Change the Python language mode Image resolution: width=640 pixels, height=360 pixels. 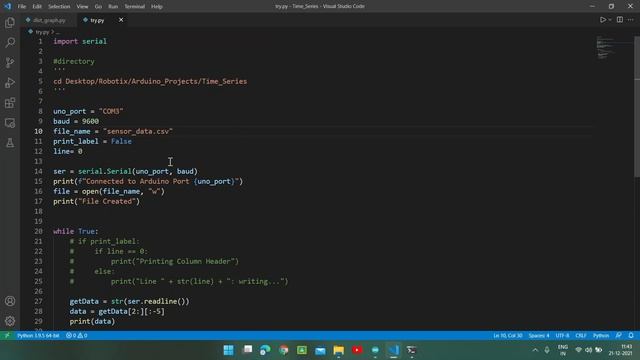tap(600, 336)
